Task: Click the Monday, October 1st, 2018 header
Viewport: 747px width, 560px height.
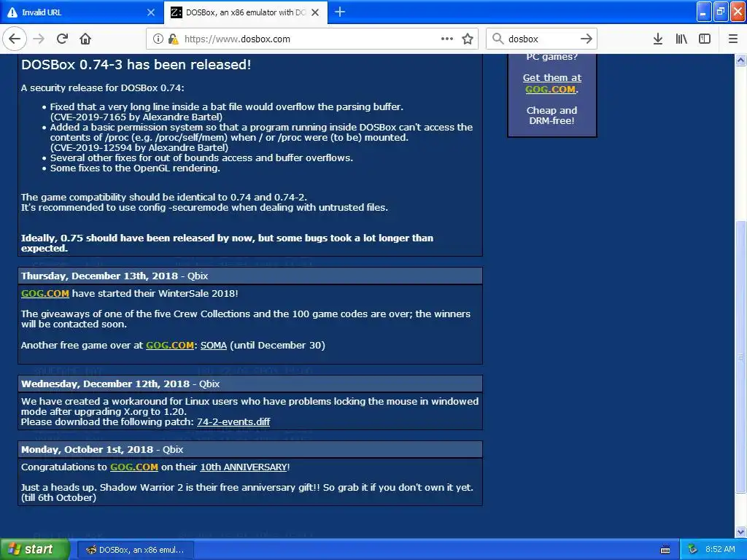Action: [x=250, y=449]
